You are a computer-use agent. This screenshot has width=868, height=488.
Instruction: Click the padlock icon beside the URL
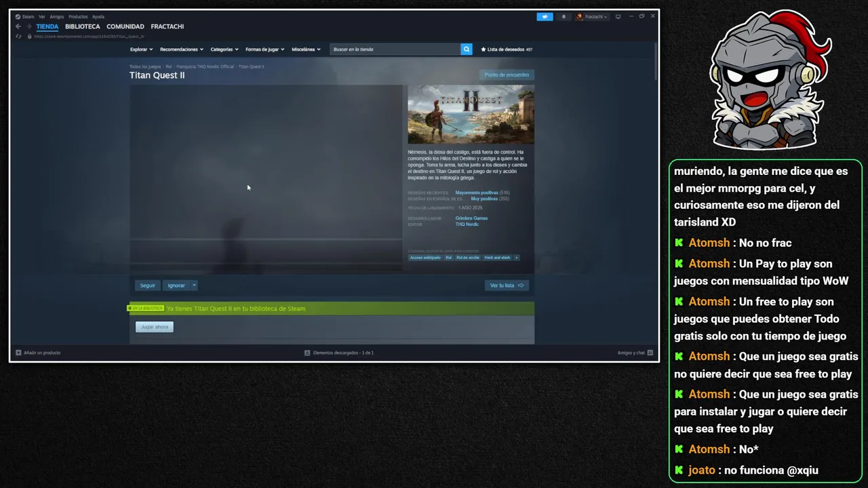29,36
